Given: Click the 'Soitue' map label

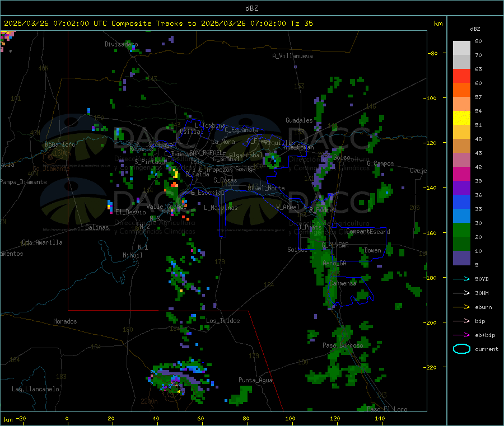Looking at the screenshot, I should [x=297, y=250].
